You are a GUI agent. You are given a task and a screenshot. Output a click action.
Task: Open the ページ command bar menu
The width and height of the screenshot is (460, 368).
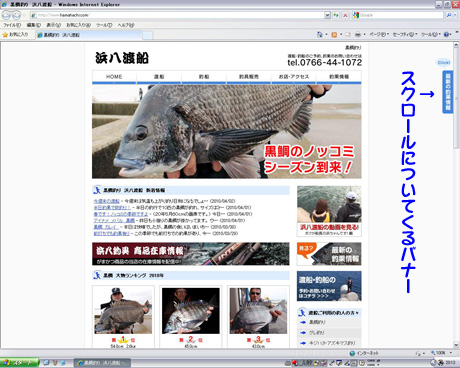(379, 34)
